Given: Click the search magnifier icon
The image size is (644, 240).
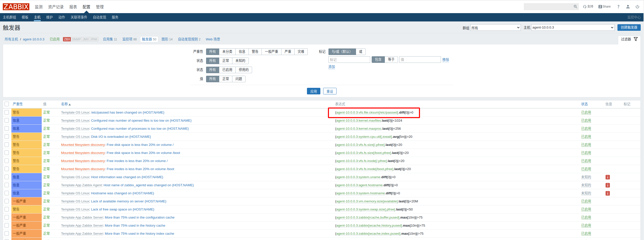Looking at the screenshot, I should [575, 7].
